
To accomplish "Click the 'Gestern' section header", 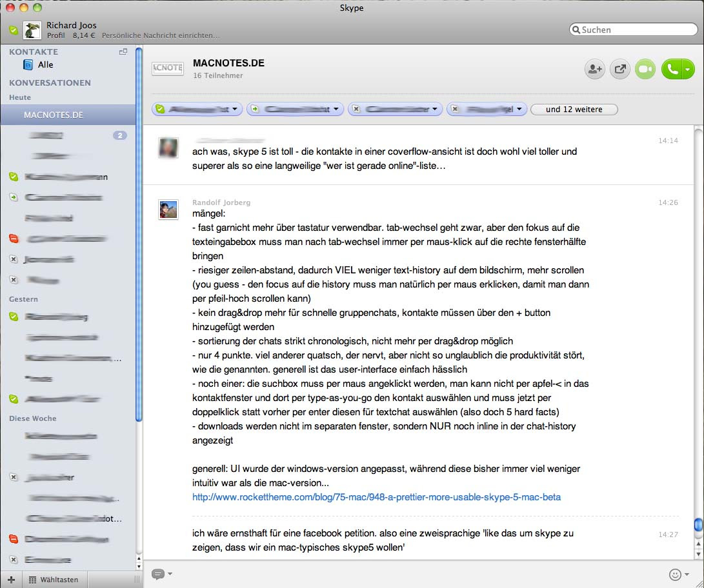I will click(x=23, y=299).
